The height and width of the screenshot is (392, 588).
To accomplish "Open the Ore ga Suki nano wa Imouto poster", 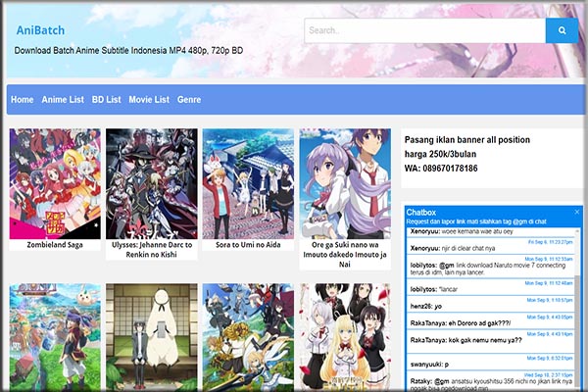I will coord(345,184).
